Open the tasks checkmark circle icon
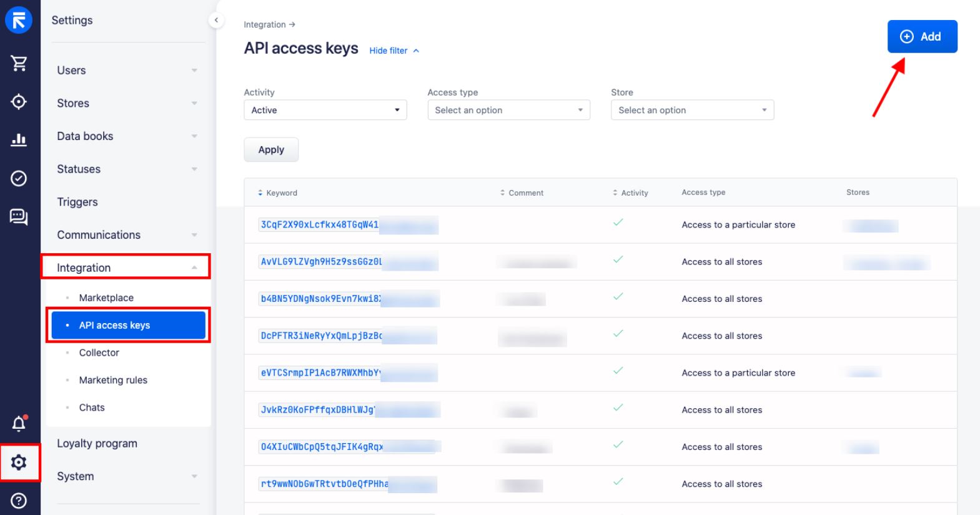Screen dimensions: 980x515 pos(19,178)
